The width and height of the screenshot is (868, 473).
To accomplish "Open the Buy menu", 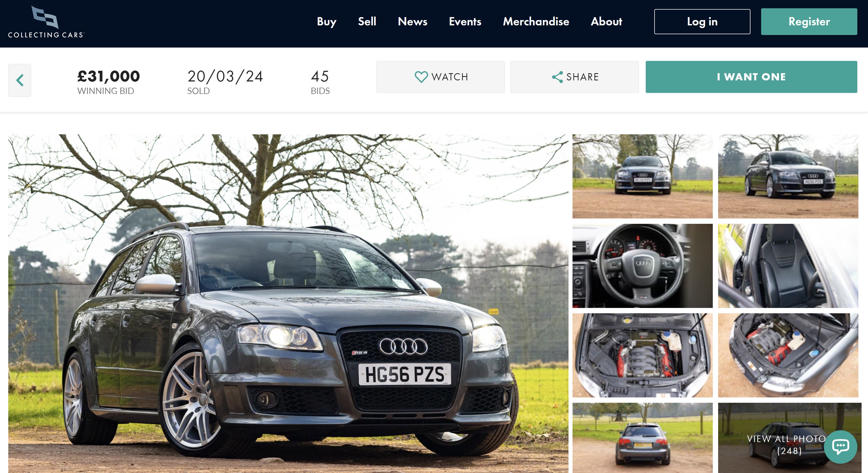I will tap(326, 22).
